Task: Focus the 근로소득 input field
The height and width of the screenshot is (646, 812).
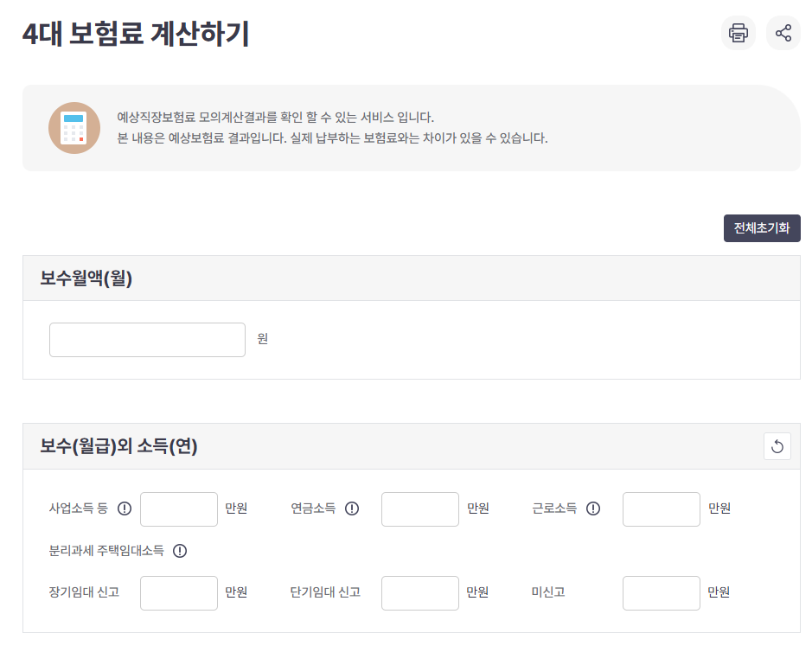Action: pyautogui.click(x=661, y=509)
